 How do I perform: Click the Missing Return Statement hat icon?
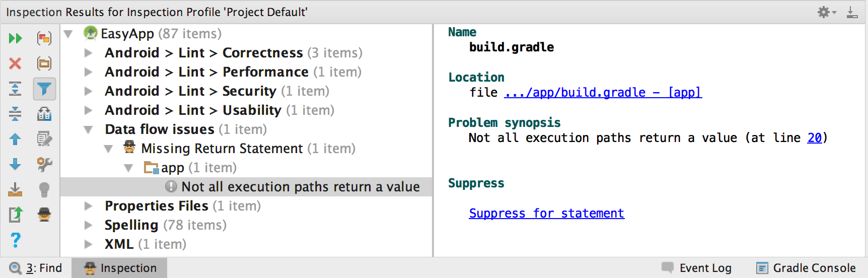129,148
